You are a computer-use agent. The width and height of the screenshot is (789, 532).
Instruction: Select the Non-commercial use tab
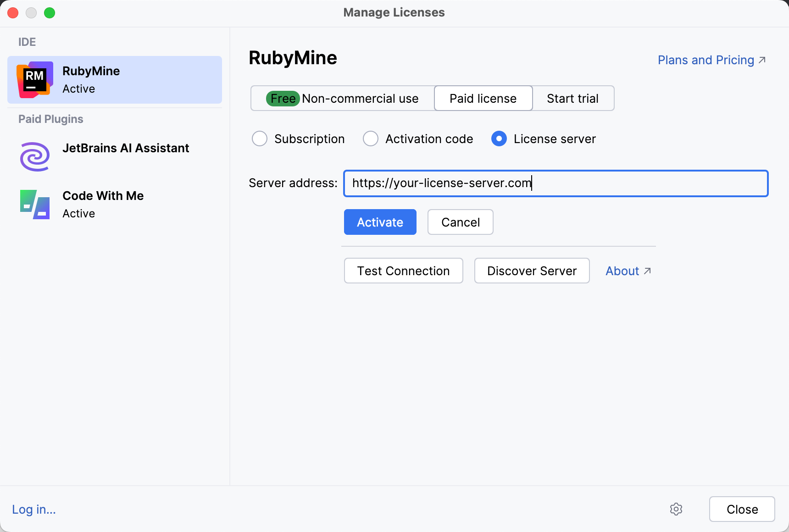[x=341, y=98]
